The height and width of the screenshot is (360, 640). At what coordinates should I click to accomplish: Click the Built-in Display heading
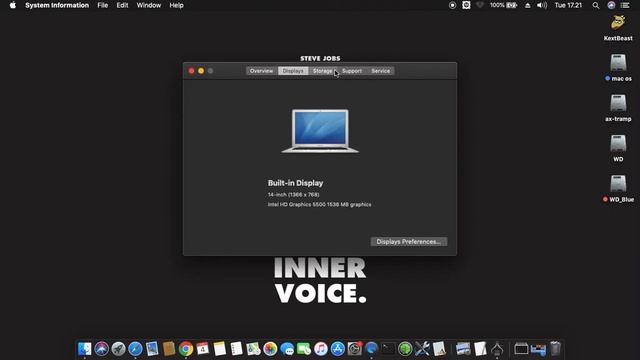296,183
